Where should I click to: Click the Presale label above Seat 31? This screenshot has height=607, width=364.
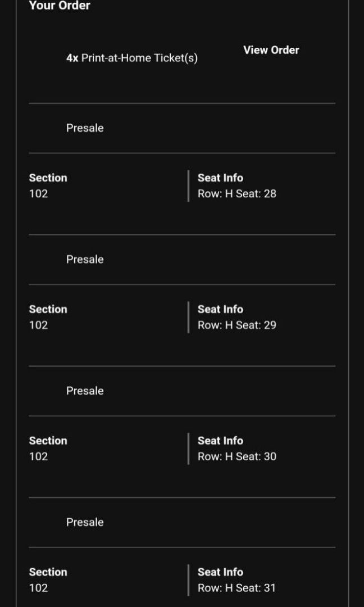click(85, 522)
